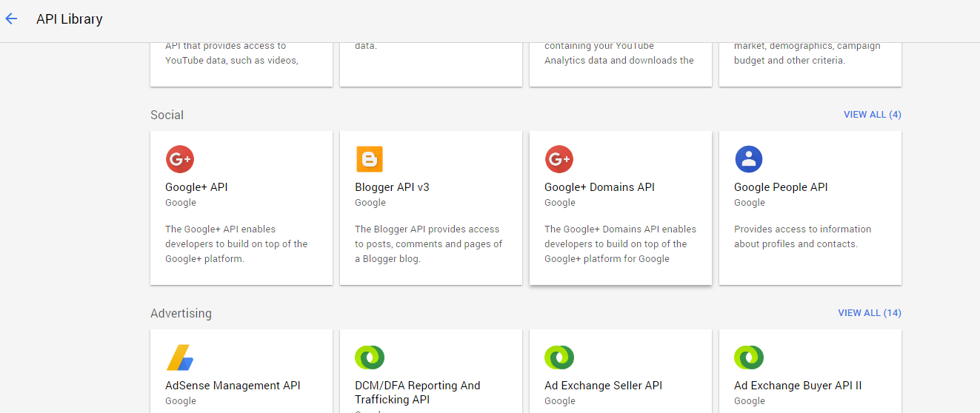Screen dimensions: 980x413
Task: Select DCM/DFA Reporting And Trafficking API title
Action: (x=417, y=392)
